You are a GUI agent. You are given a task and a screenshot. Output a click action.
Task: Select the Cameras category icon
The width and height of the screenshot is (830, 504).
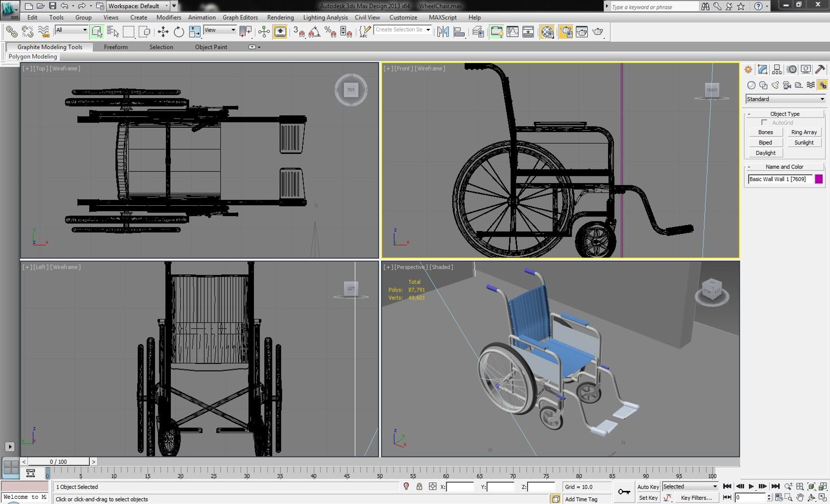coord(787,85)
